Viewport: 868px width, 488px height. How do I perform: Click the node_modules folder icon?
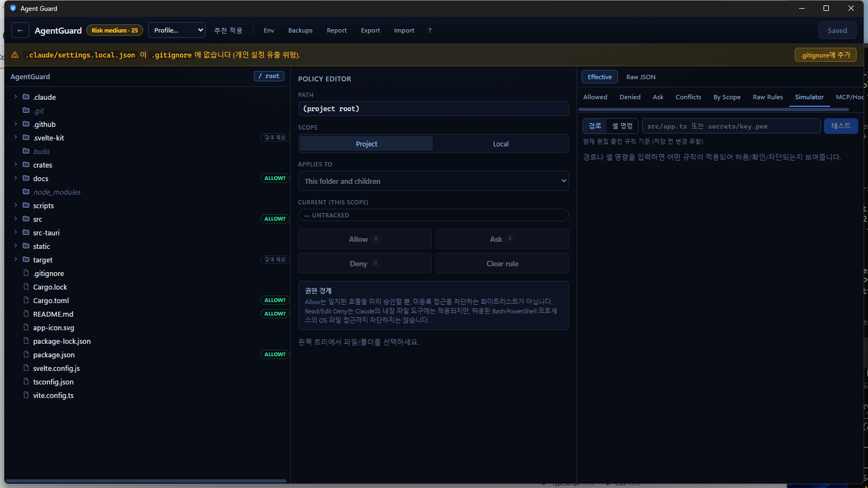point(26,191)
